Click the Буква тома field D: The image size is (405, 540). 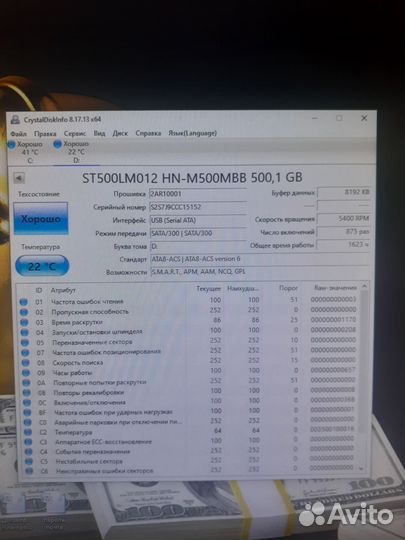[x=198, y=246]
